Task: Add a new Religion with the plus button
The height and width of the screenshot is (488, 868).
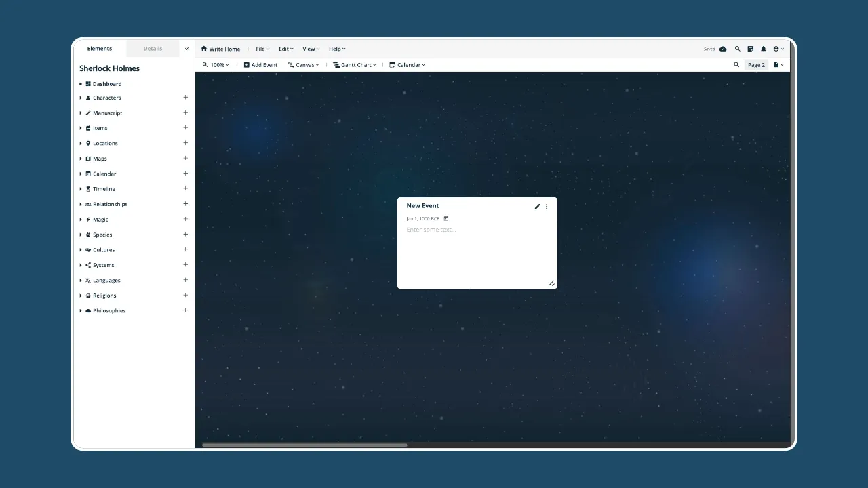Action: (185, 295)
